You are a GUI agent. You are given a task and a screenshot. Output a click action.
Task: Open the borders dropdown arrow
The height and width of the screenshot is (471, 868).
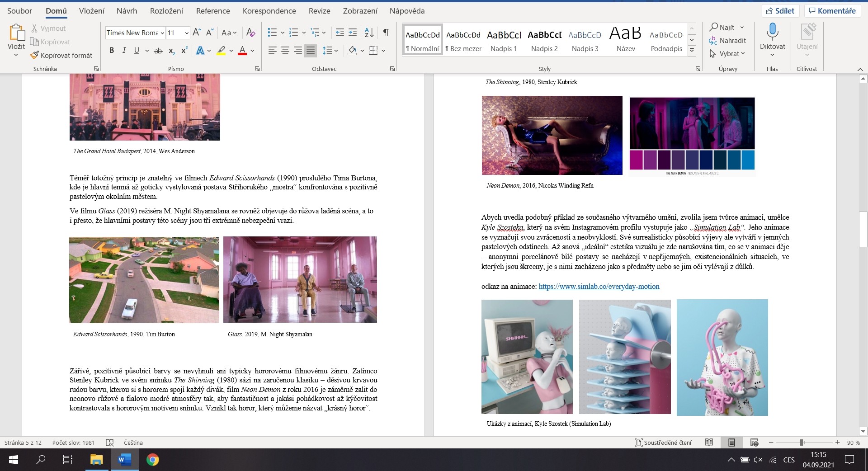(383, 51)
